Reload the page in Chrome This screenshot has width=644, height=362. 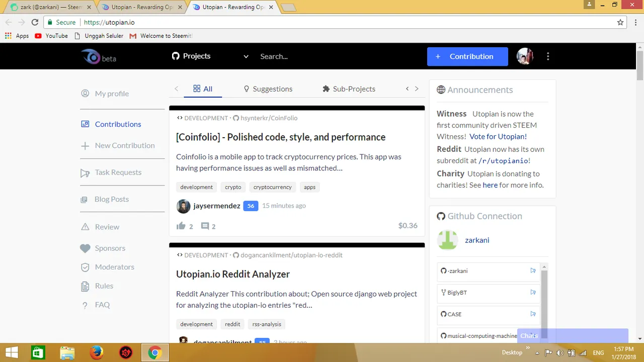(35, 22)
